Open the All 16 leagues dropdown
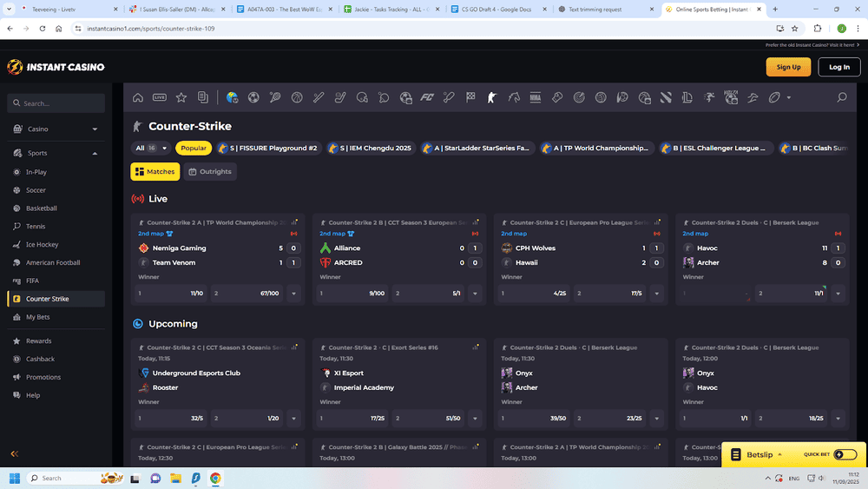The width and height of the screenshot is (868, 489). point(150,148)
